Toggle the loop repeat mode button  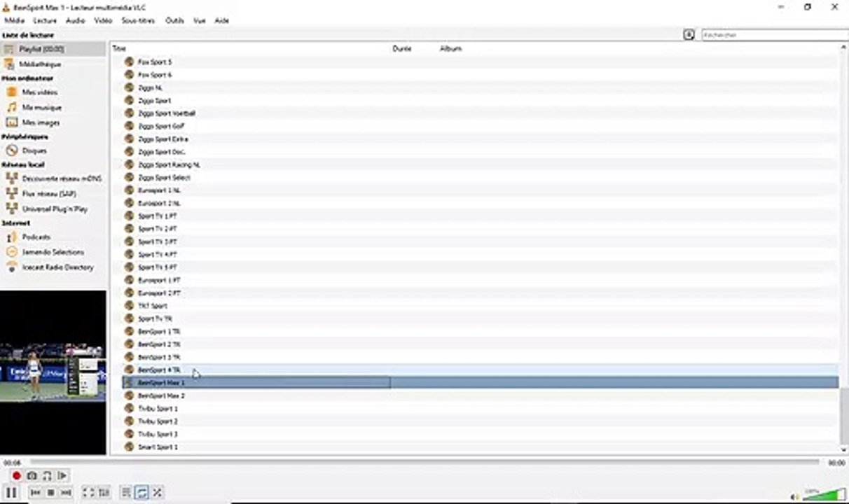[142, 493]
